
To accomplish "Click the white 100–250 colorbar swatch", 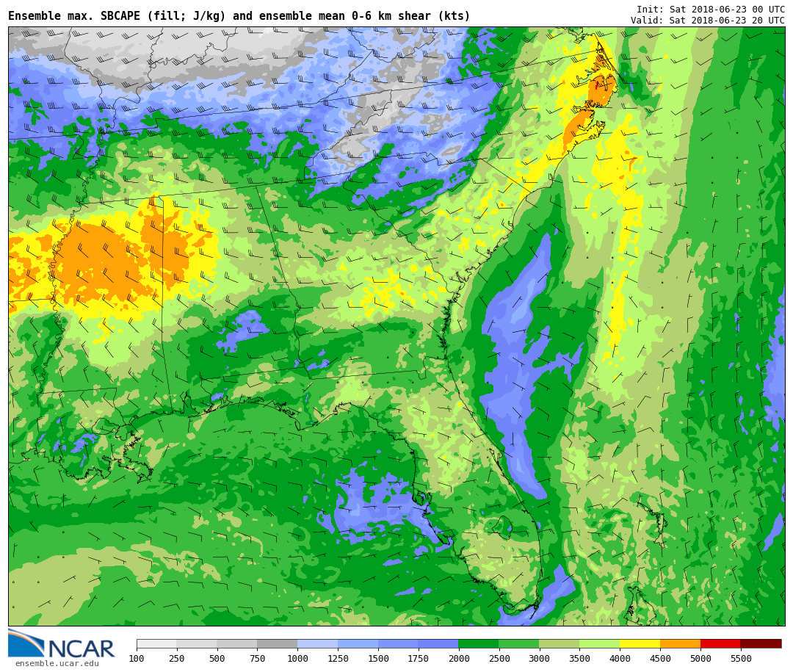I will click(x=156, y=644).
